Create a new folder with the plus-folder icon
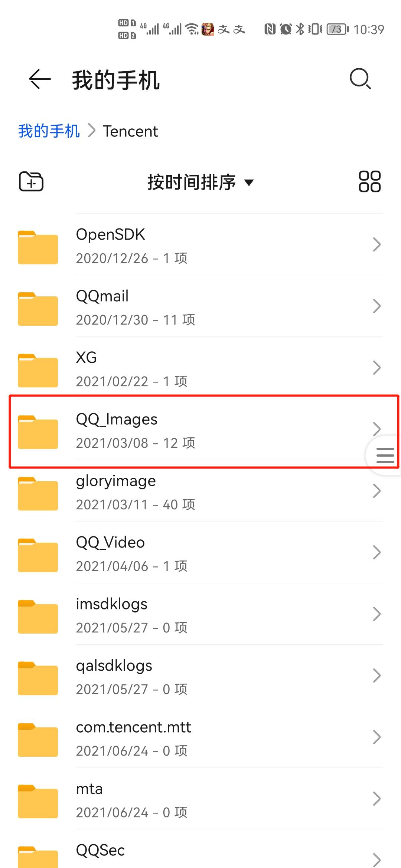The width and height of the screenshot is (401, 868). pyautogui.click(x=31, y=181)
